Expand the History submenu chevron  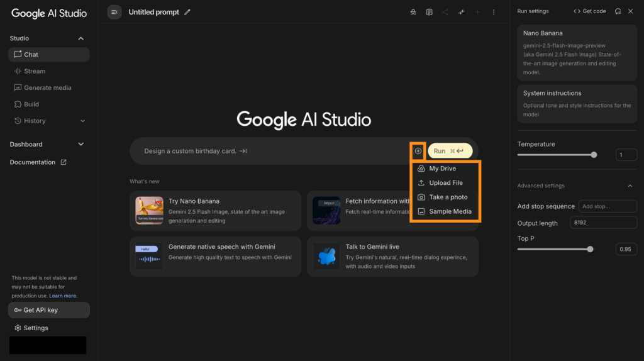coord(82,121)
